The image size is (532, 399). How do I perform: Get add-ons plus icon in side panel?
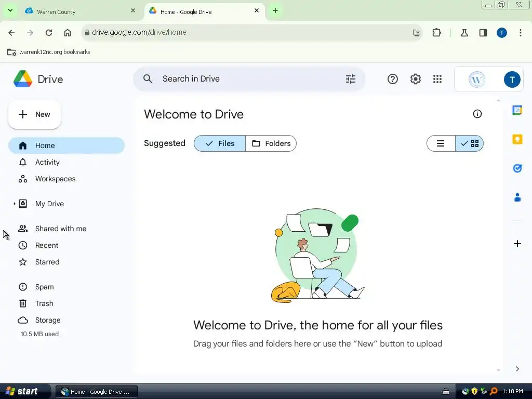pos(517,244)
